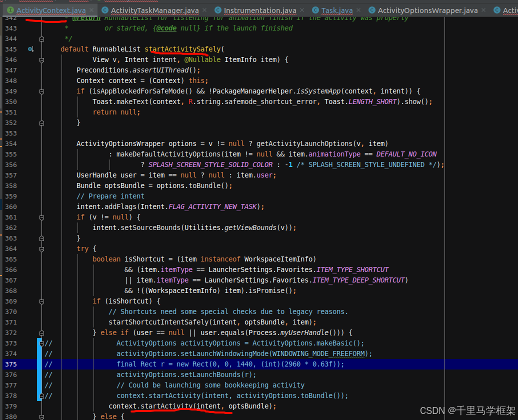Close the Instrumentation.java tab
Screen dimensions: 518x420
(302, 10)
